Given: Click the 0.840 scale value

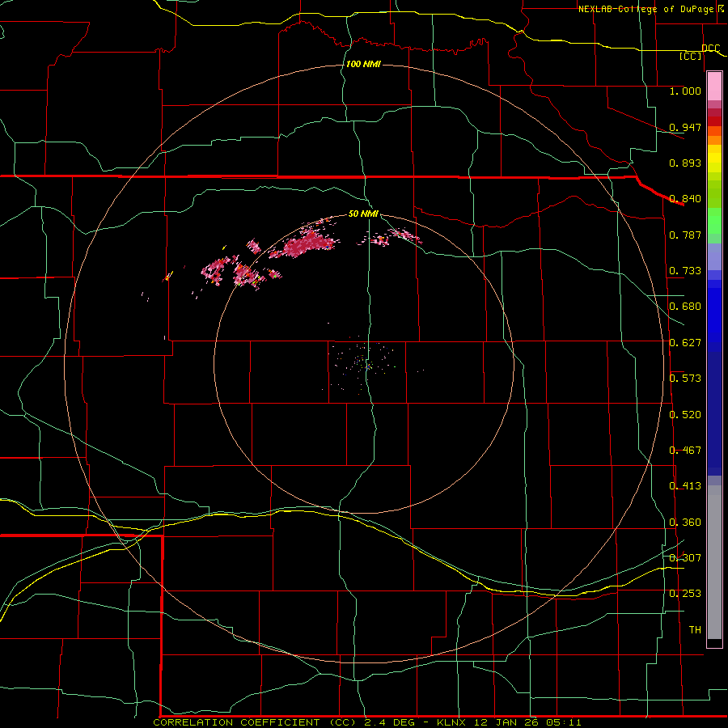Looking at the screenshot, I should click(x=685, y=199).
